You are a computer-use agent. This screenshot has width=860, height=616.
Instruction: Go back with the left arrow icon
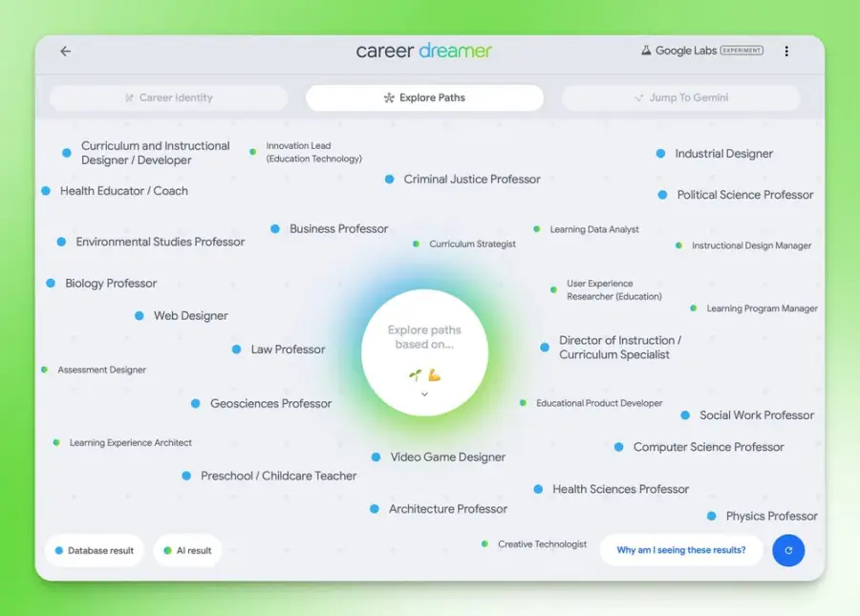click(x=66, y=51)
